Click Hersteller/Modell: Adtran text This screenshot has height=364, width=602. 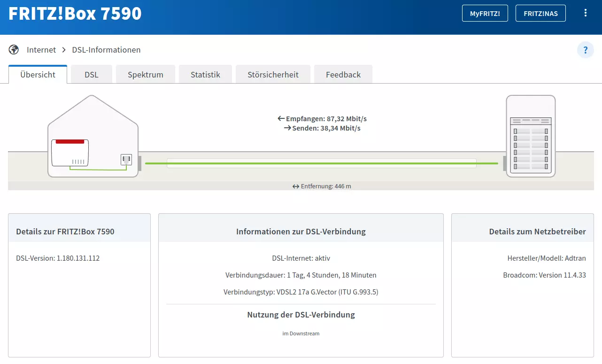coord(547,258)
